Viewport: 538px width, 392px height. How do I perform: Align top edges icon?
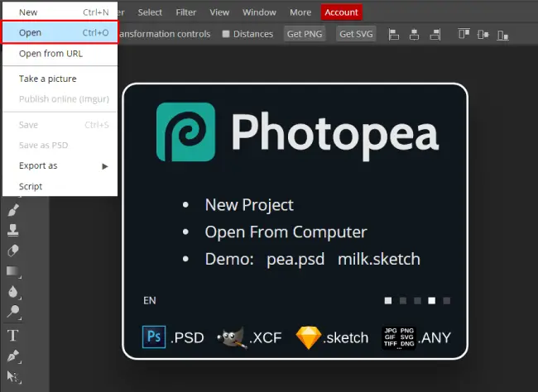[464, 34]
